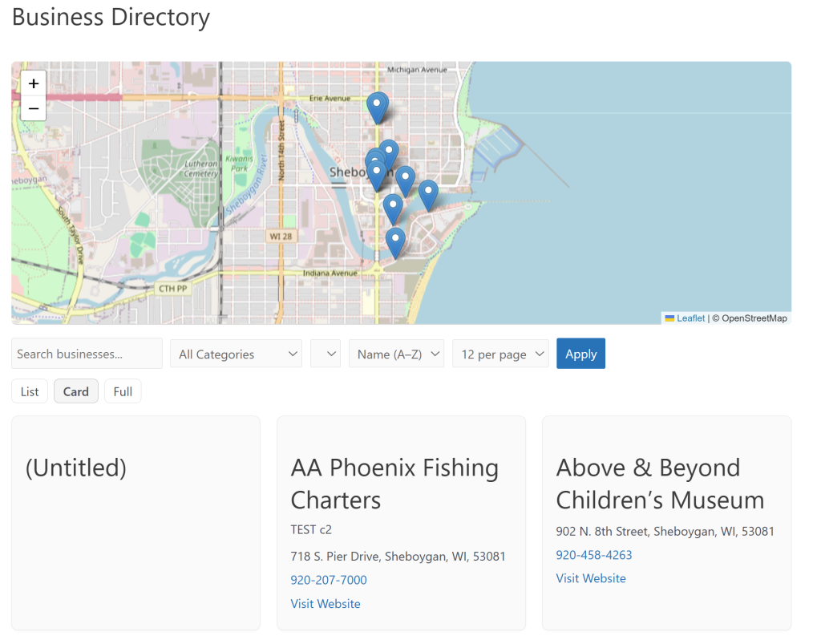Screen dimensions: 821x644
Task: Zoom out on the map
Action: coord(33,108)
